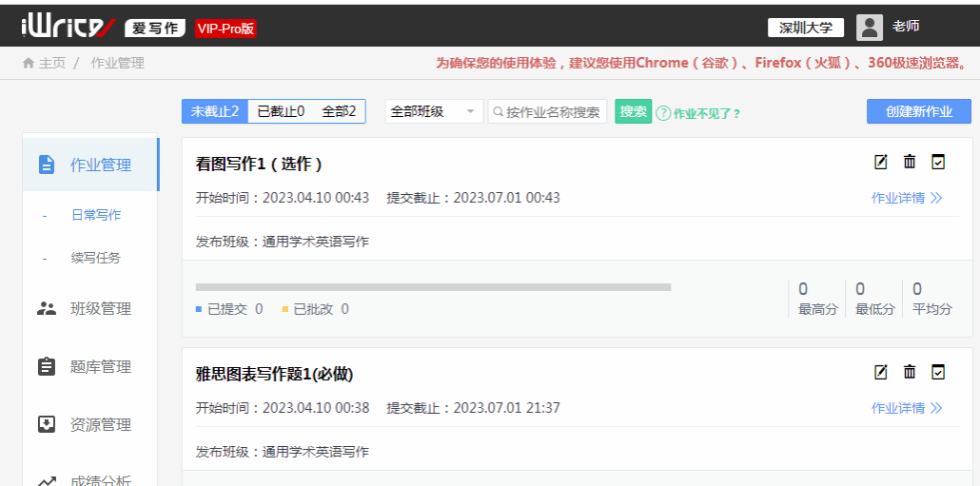This screenshot has height=486, width=980.
Task: Click the edit icon for 雅思图表写作题1 assignment
Action: (881, 372)
